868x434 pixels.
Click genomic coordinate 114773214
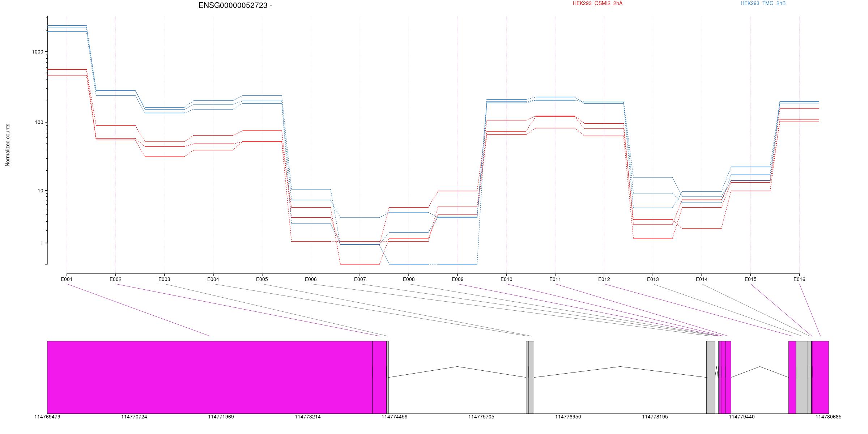(308, 417)
